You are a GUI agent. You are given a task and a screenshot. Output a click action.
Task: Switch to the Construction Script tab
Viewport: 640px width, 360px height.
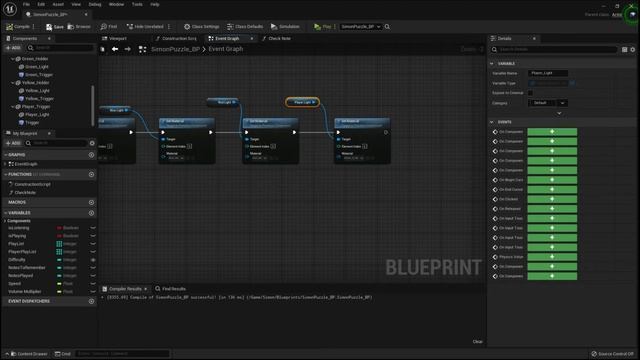[176, 38]
